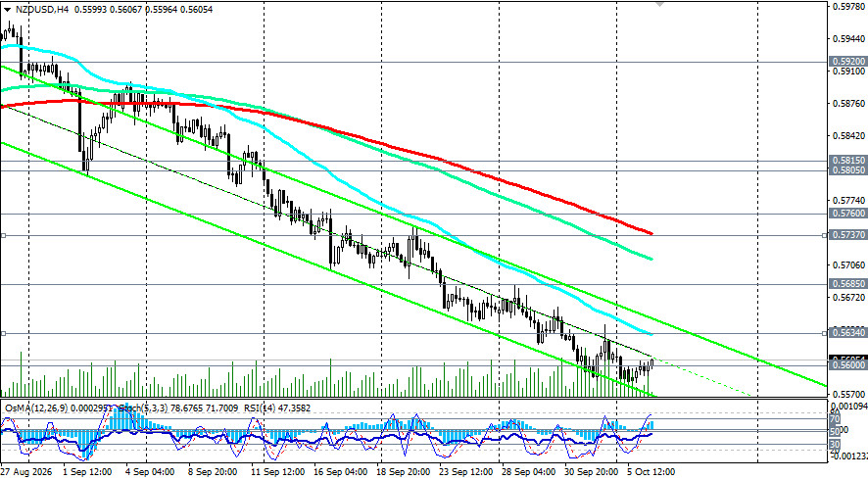Click the 0.57600 price level label

pyautogui.click(x=848, y=214)
